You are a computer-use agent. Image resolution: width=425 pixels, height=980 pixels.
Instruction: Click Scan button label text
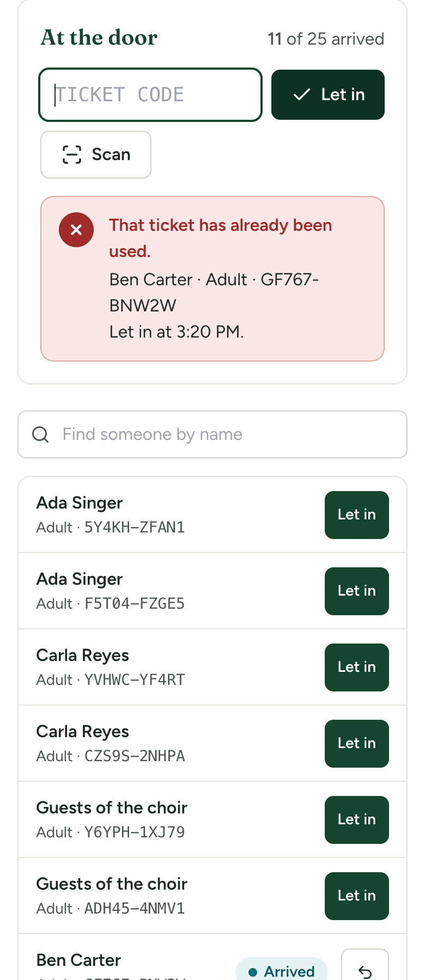111,155
